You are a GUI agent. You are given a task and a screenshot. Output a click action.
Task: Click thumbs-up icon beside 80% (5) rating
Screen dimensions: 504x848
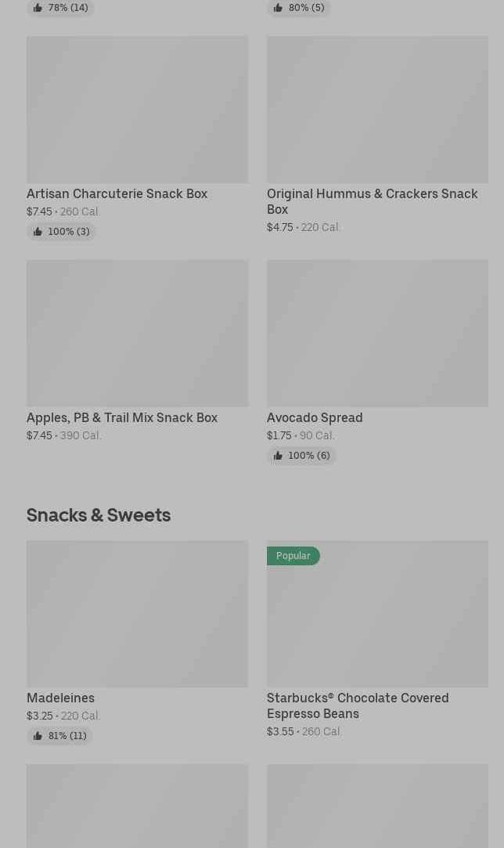278,8
